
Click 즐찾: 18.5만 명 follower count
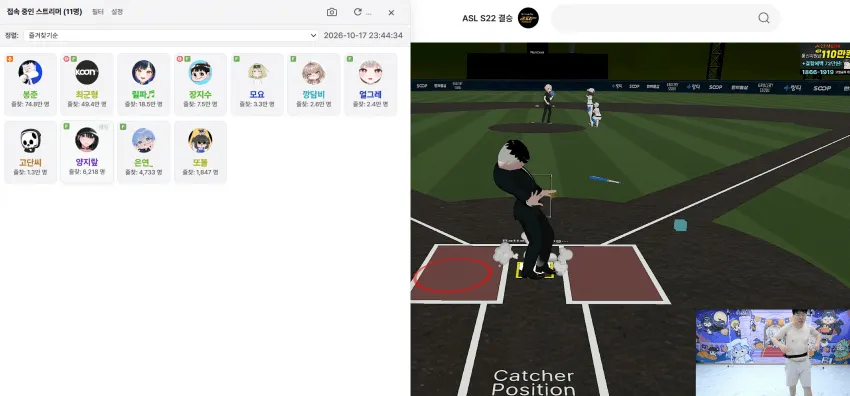tap(144, 104)
